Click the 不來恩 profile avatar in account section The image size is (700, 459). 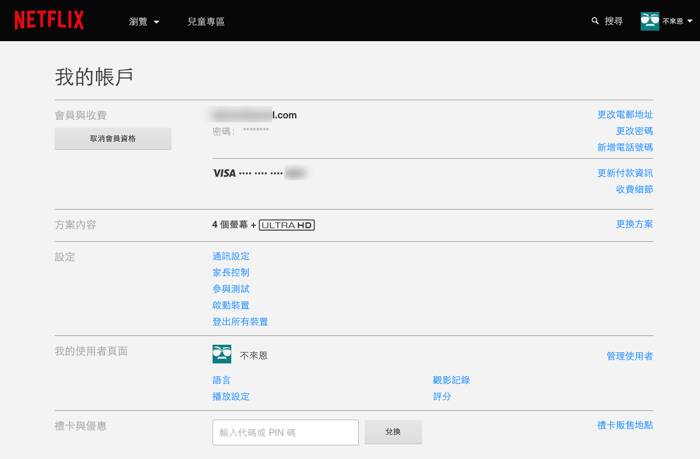point(222,355)
